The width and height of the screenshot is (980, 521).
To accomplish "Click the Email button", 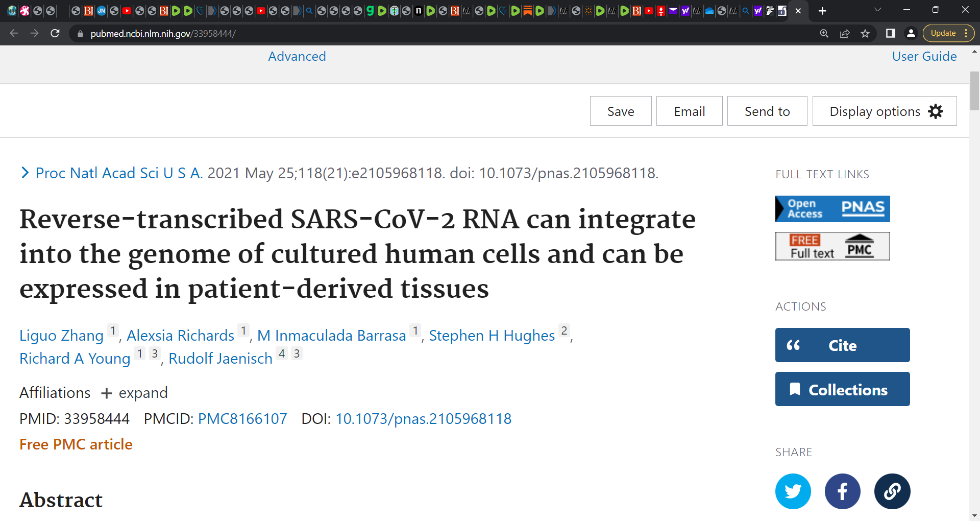I will point(689,111).
